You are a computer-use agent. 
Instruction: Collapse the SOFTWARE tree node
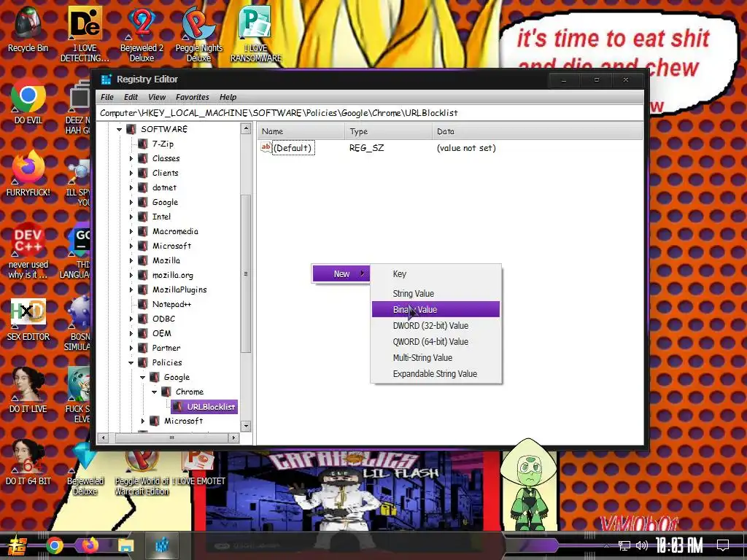pyautogui.click(x=119, y=129)
